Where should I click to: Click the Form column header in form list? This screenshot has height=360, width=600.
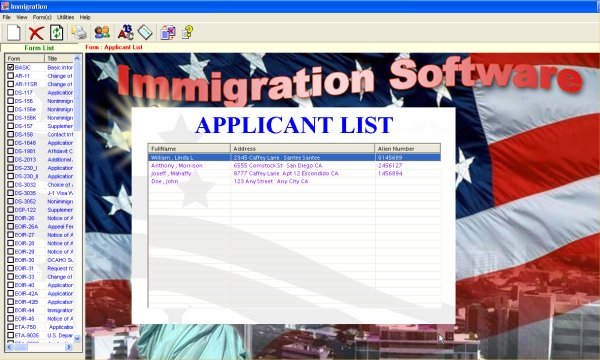[x=25, y=59]
